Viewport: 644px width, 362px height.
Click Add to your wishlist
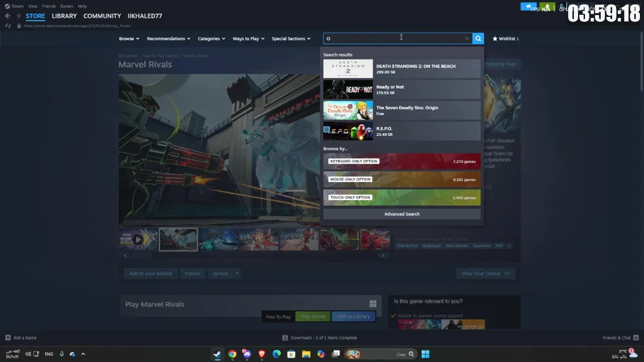[x=150, y=274]
